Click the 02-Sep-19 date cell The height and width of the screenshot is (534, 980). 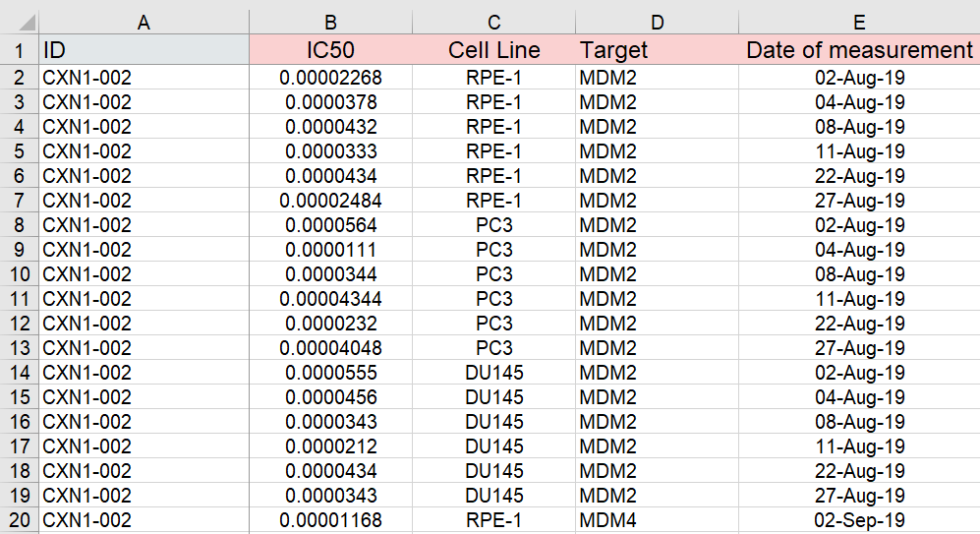[859, 520]
